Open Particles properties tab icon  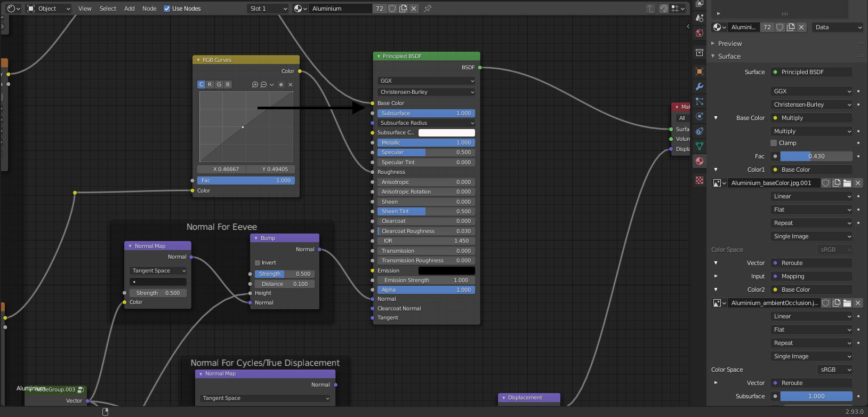pos(700,101)
